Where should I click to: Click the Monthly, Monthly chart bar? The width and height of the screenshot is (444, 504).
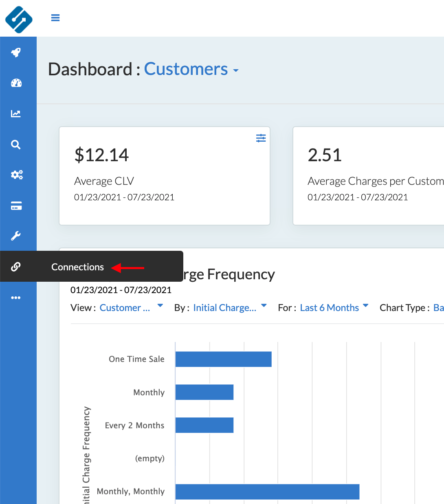267,491
